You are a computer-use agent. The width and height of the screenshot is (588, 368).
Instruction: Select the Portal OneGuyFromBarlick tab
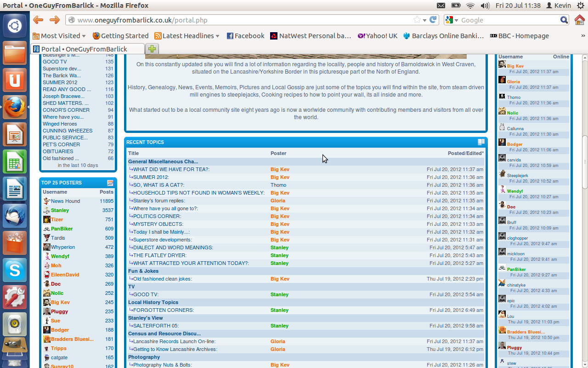[84, 49]
